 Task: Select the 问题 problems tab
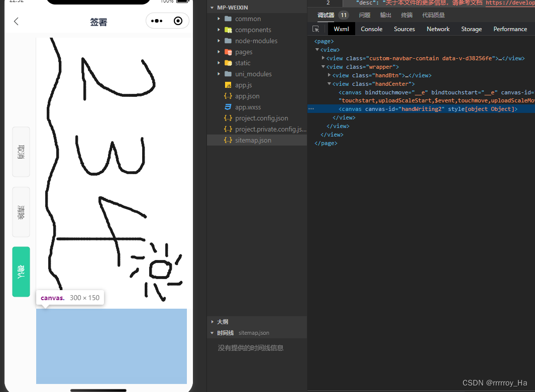pos(365,15)
